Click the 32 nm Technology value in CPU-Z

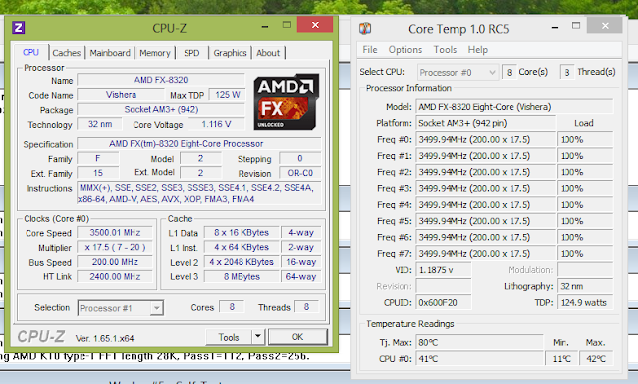pyautogui.click(x=100, y=124)
